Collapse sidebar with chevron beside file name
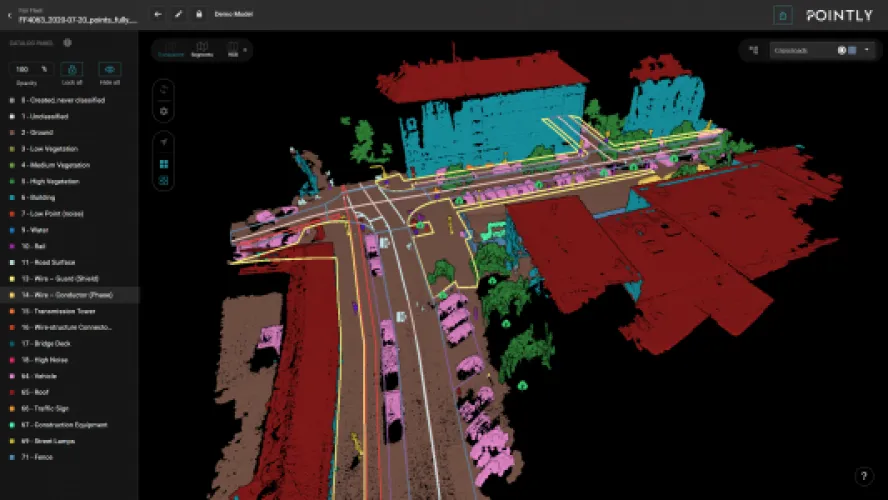The width and height of the screenshot is (888, 500). click(9, 15)
